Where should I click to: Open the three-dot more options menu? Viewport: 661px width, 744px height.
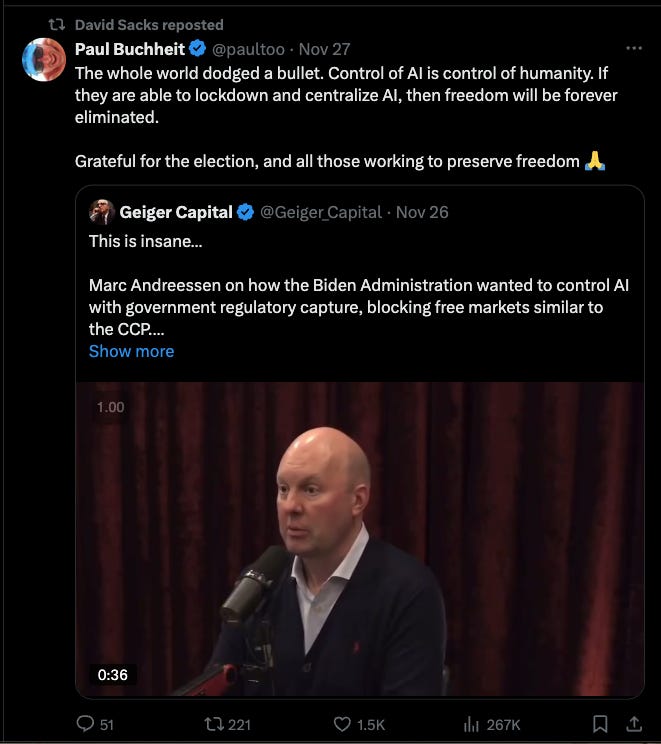click(x=633, y=49)
